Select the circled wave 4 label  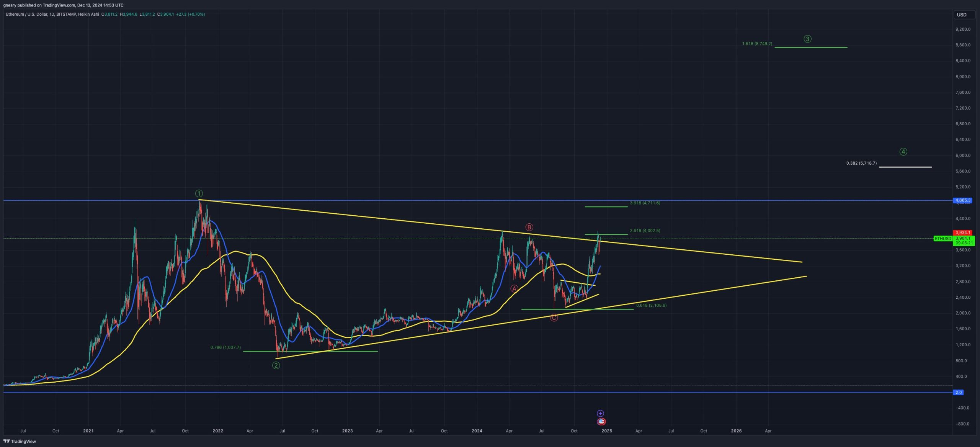[x=903, y=152]
